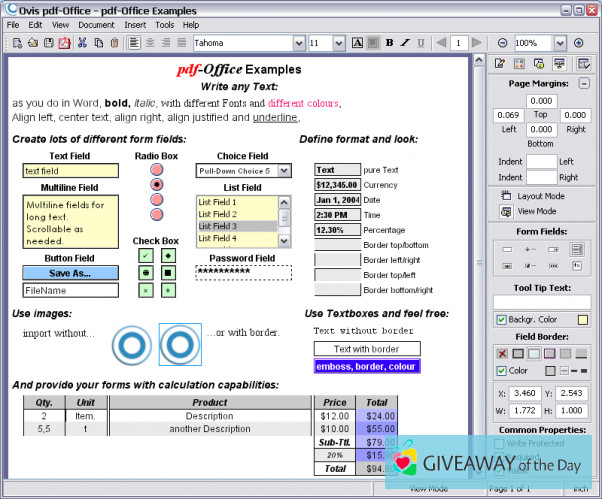Switch to Layout Mode icon

coord(506,196)
